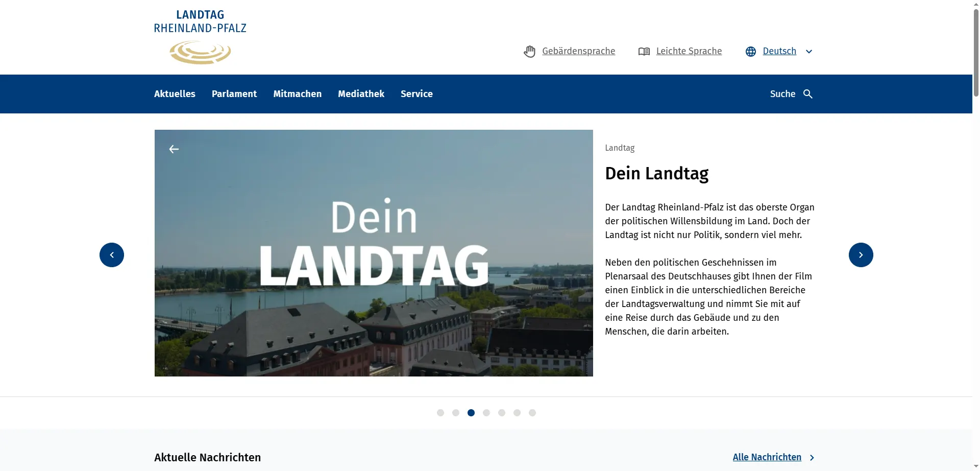The width and height of the screenshot is (980, 471).
Task: Click the easy language book icon
Action: click(x=644, y=52)
